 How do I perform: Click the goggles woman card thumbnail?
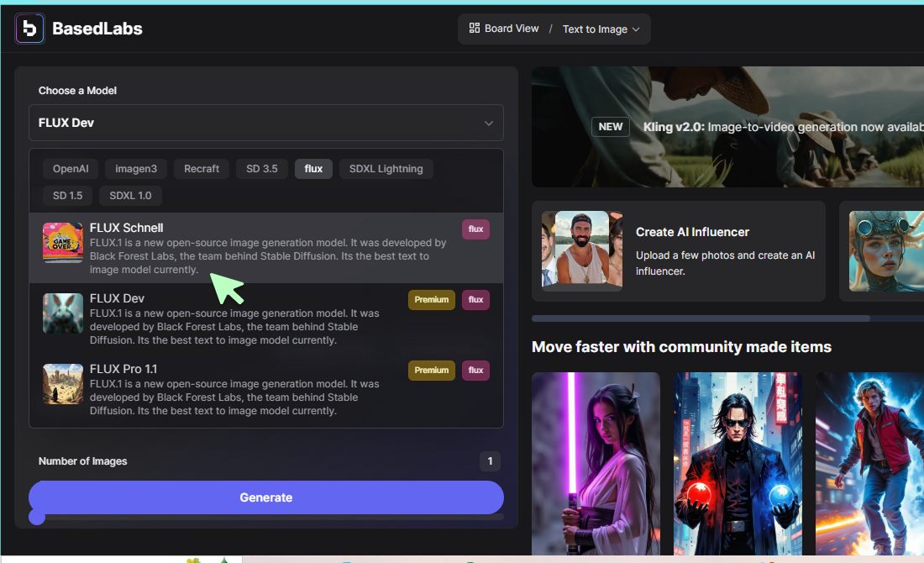[x=886, y=251]
